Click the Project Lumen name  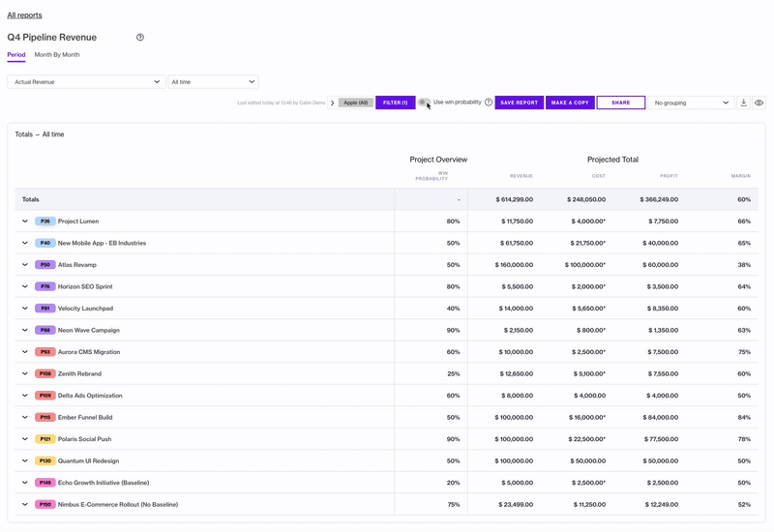pos(78,222)
